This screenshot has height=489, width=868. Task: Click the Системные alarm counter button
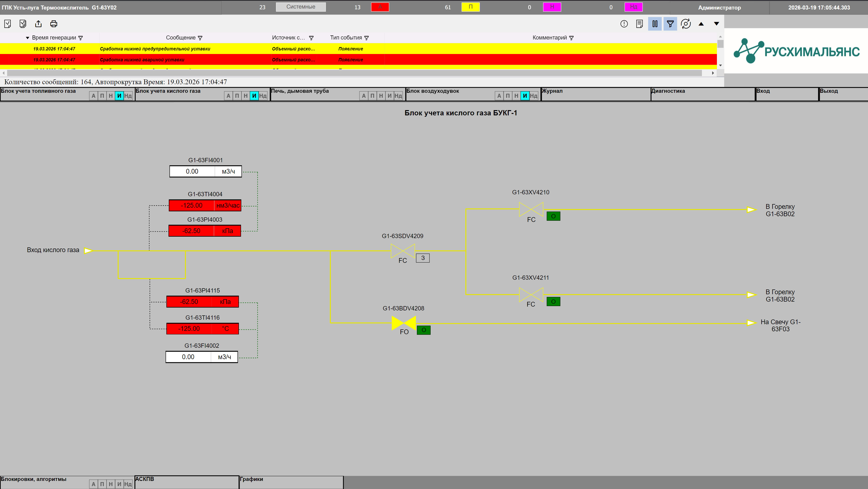[x=301, y=7]
